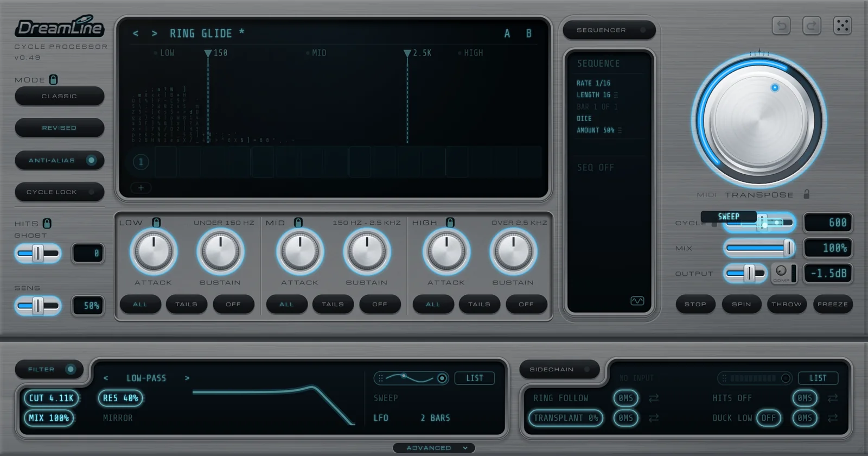
Task: Click the FREEZE button
Action: coord(833,304)
